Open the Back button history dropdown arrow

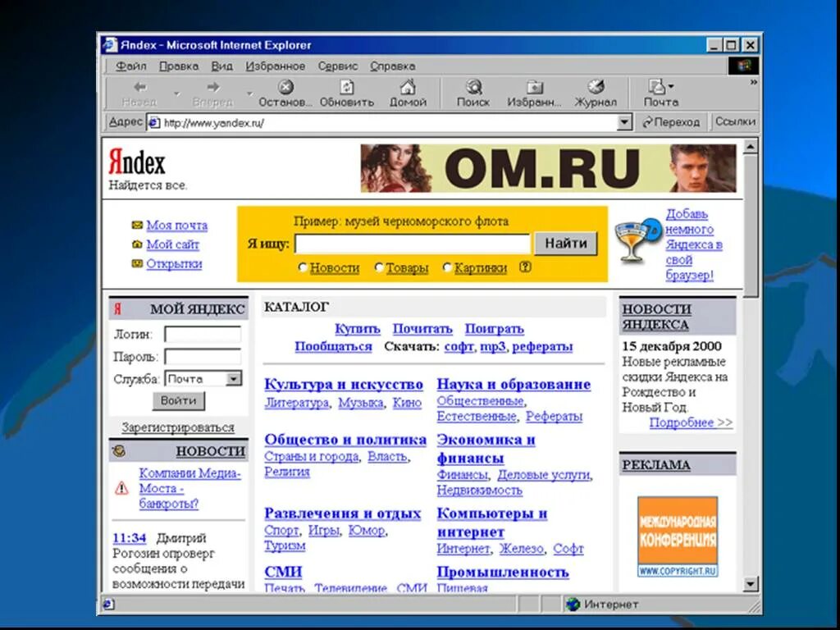click(177, 94)
